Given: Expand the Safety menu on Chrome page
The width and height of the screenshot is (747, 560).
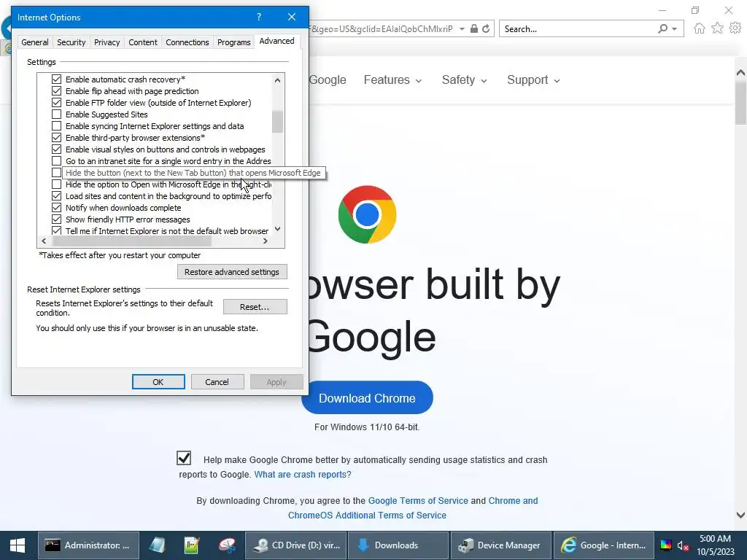Looking at the screenshot, I should click(464, 80).
